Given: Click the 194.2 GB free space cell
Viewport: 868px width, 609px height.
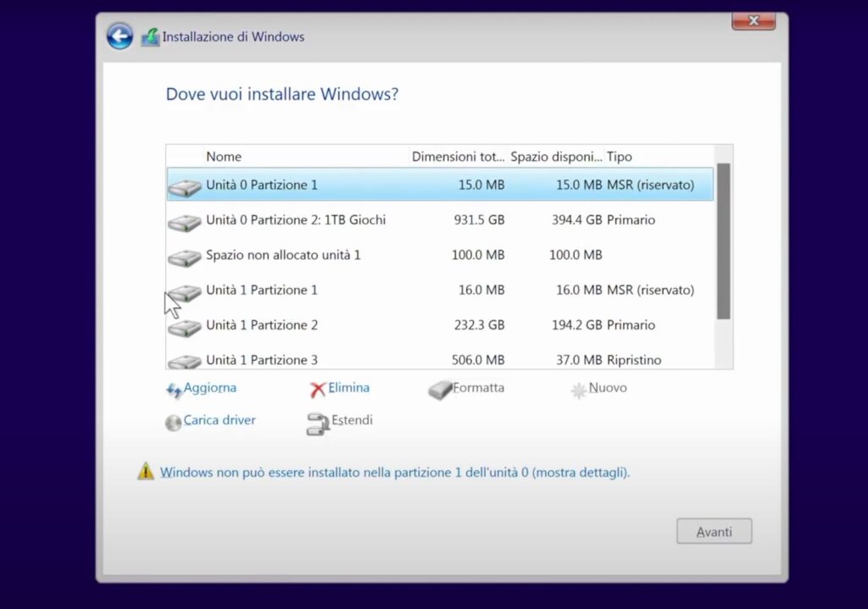Looking at the screenshot, I should [x=576, y=324].
